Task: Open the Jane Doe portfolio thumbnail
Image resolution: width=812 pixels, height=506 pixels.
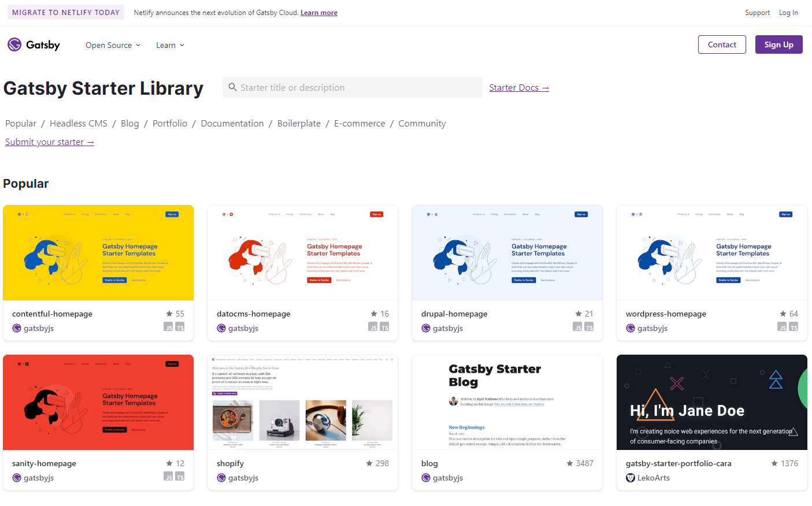Action: click(x=712, y=402)
